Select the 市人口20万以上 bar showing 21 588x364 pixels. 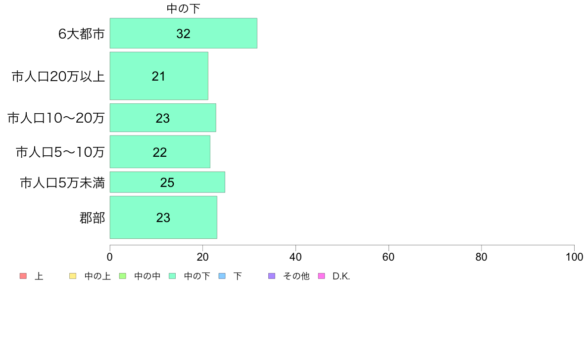[159, 76]
